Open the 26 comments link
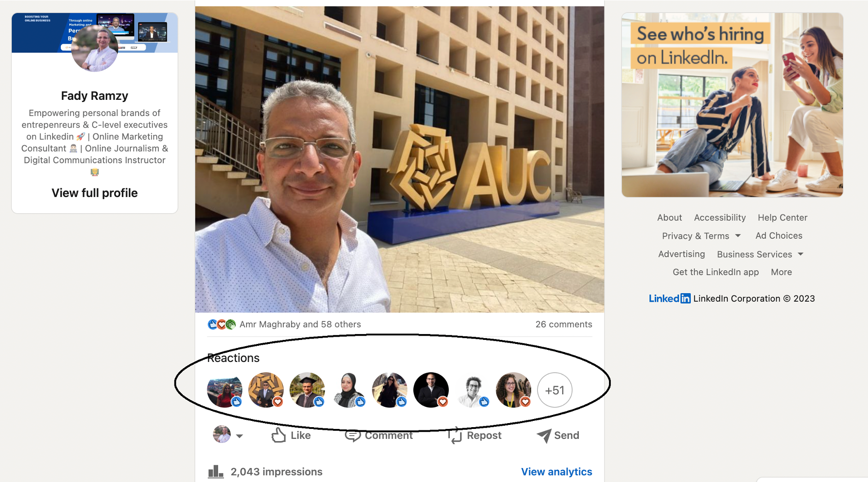 pos(564,324)
